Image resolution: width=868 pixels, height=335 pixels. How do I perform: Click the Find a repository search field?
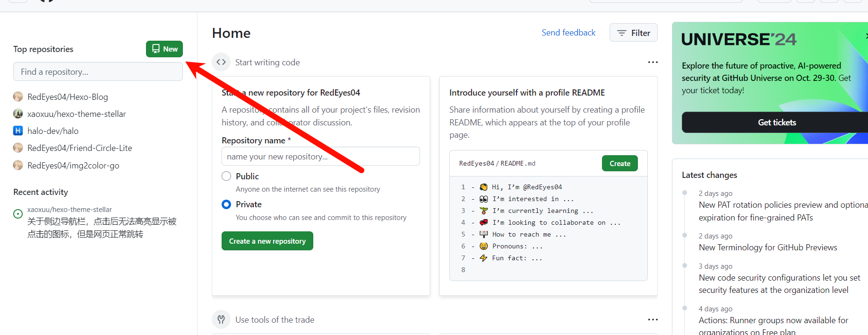click(98, 72)
